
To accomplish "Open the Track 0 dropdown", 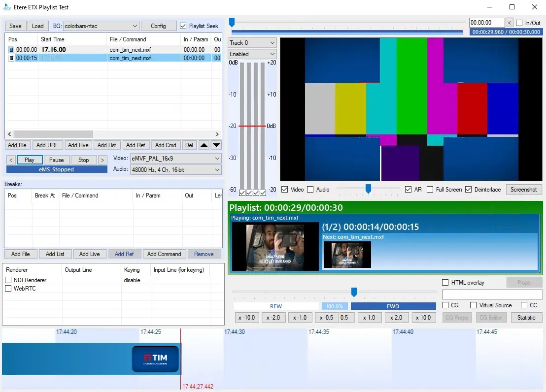I will [252, 43].
